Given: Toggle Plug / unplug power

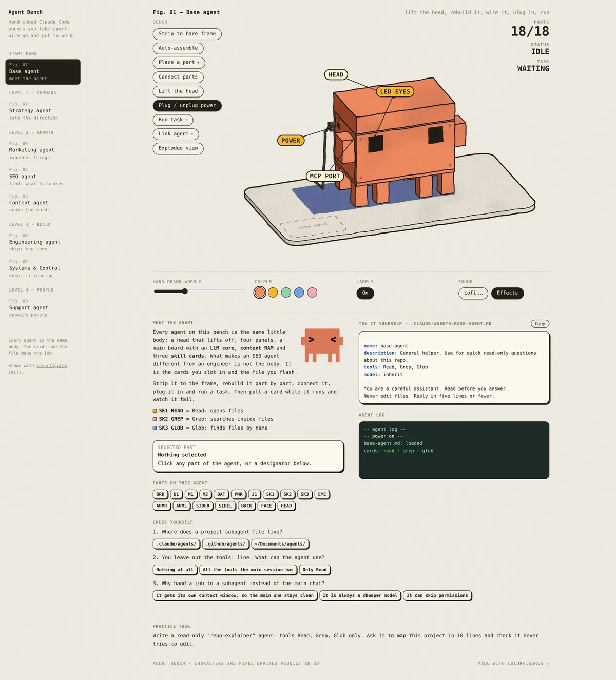Looking at the screenshot, I should (x=187, y=106).
